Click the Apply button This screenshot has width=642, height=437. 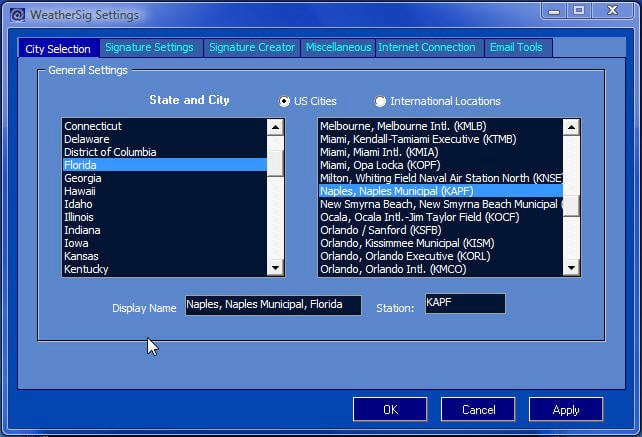click(566, 409)
